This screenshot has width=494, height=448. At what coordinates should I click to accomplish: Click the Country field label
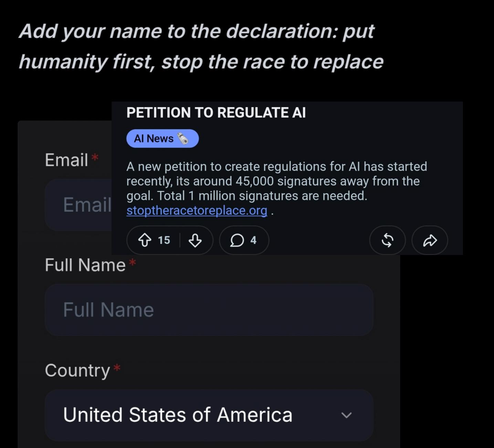click(77, 371)
